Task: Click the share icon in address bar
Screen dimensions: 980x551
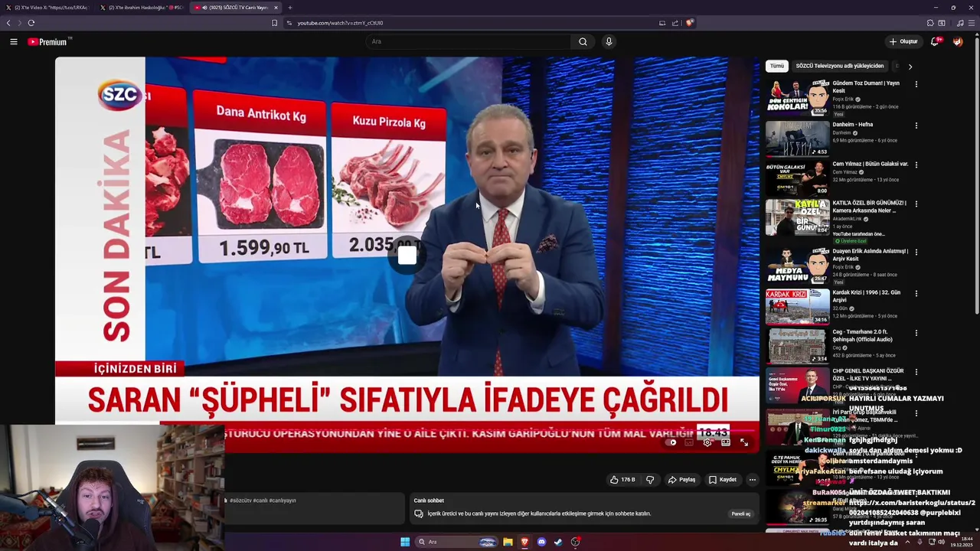Action: [675, 23]
